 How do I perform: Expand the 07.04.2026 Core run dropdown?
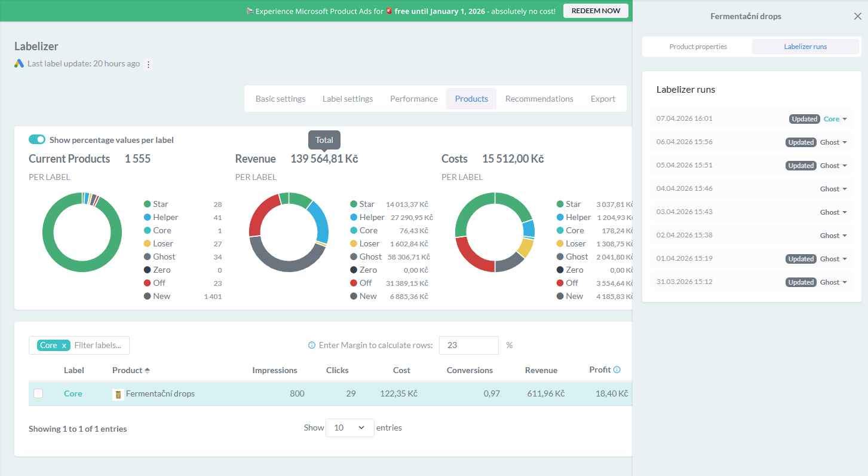pos(845,119)
